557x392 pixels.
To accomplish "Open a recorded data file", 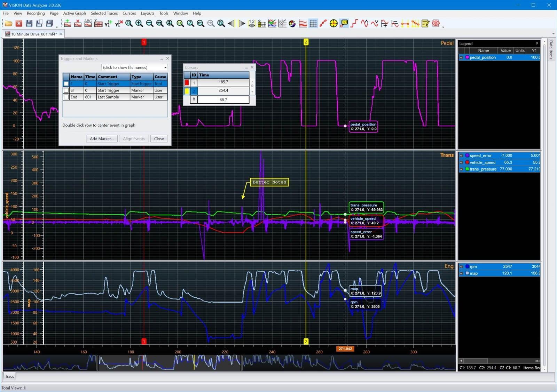I will pyautogui.click(x=8, y=23).
